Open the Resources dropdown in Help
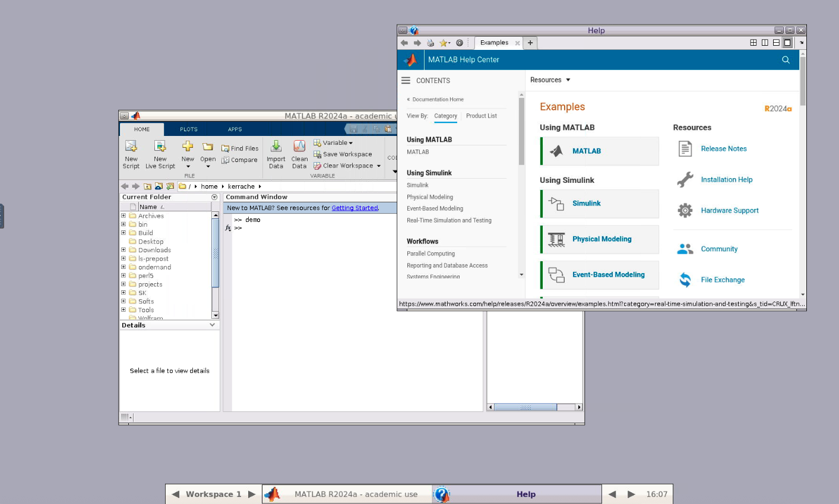 (550, 80)
